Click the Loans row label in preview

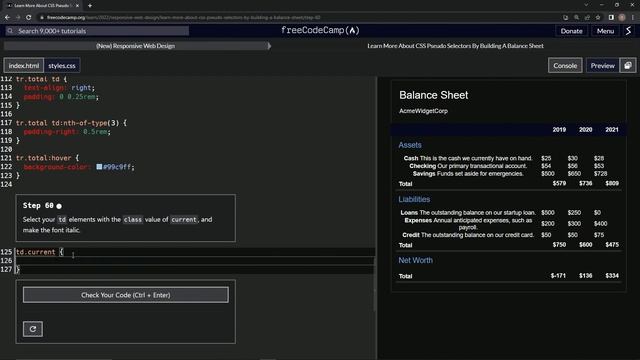click(x=409, y=213)
